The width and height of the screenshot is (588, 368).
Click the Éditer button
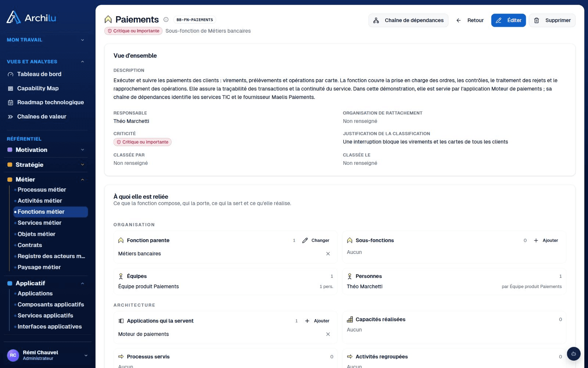click(x=509, y=20)
